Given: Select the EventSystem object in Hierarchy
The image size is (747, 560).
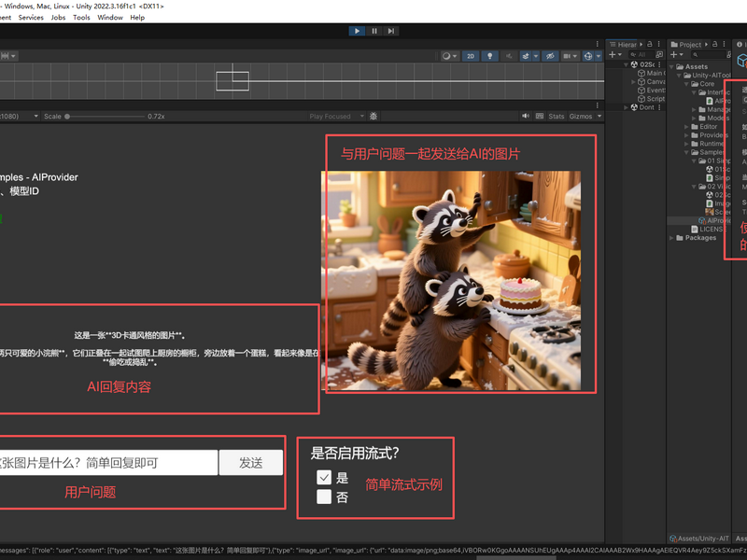Looking at the screenshot, I should pyautogui.click(x=651, y=90).
